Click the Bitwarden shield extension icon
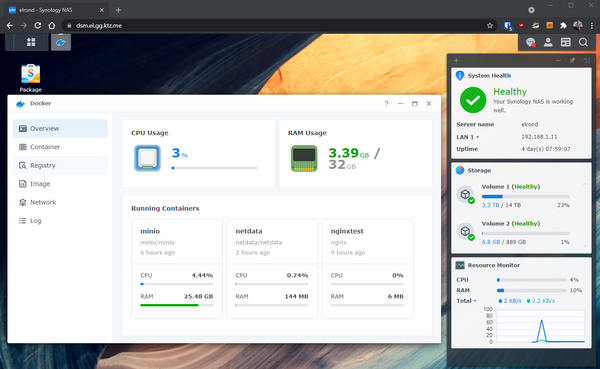Image resolution: width=600 pixels, height=369 pixels. 507,26
